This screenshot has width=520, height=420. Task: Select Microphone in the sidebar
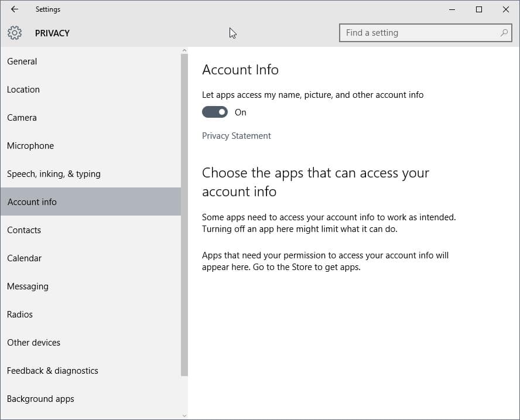(30, 146)
